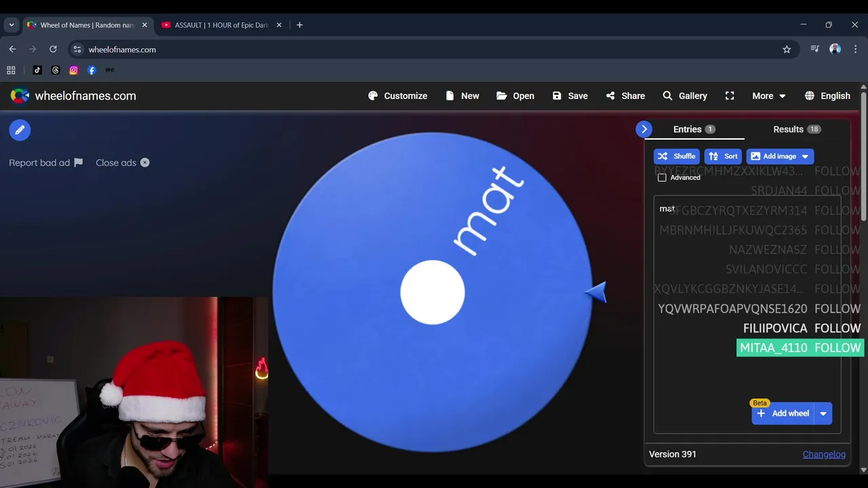Go to wheelofnames.com home logo
This screenshot has height=488, width=868.
pyautogui.click(x=73, y=96)
